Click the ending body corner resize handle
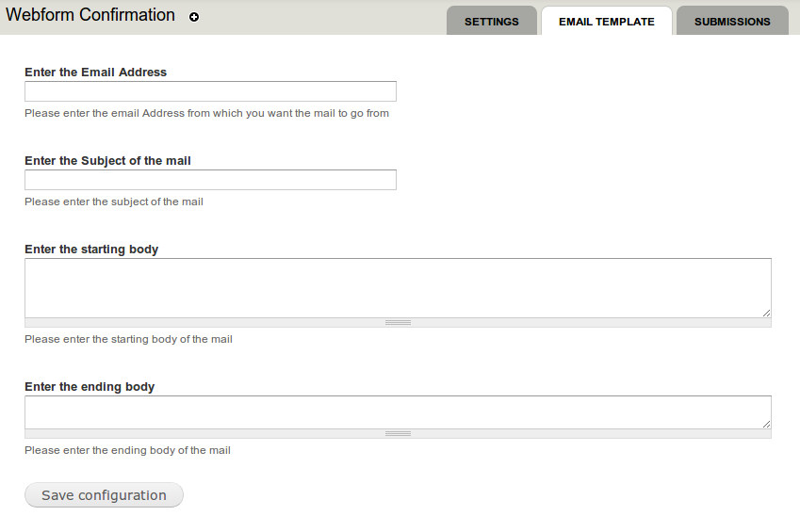The image size is (800, 532). coord(766,424)
